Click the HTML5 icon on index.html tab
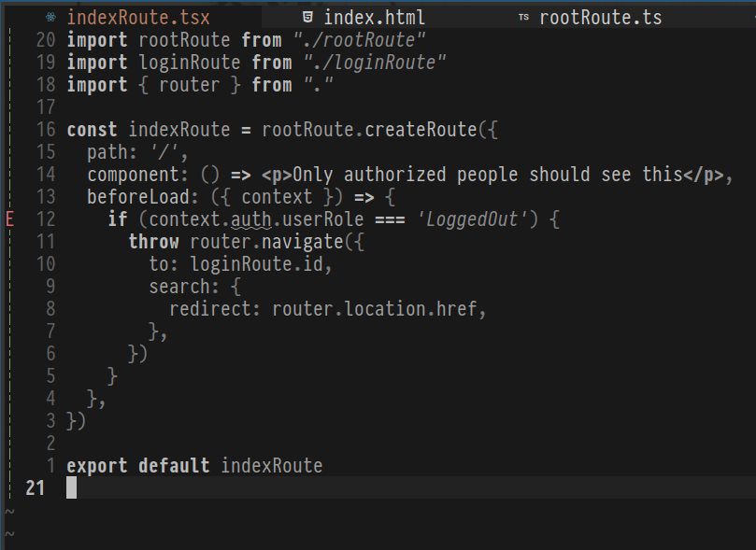 [x=307, y=18]
